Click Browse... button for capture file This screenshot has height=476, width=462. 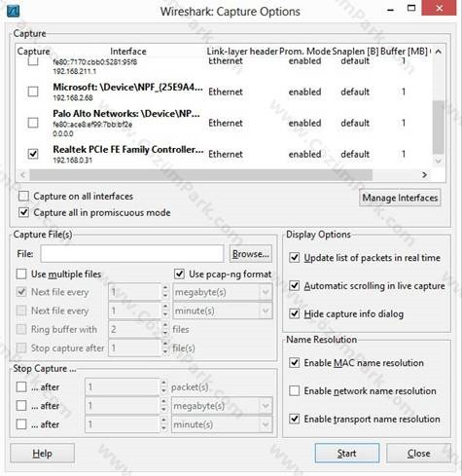[x=251, y=254]
